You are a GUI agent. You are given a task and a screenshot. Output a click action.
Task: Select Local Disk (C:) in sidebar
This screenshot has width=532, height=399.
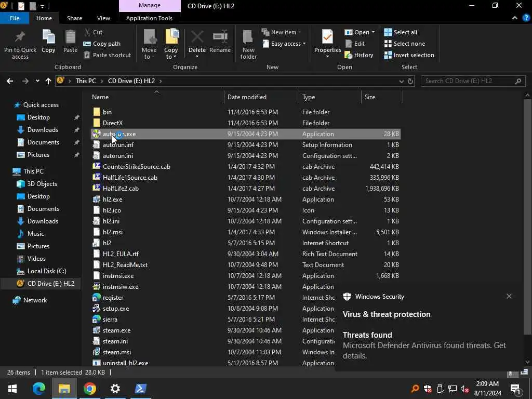[47, 271]
